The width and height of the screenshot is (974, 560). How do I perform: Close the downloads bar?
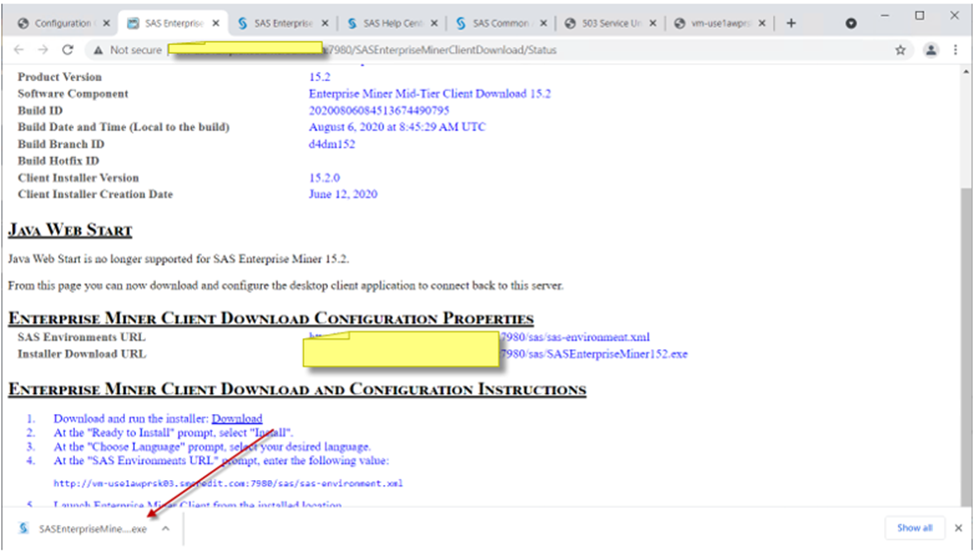tap(958, 528)
